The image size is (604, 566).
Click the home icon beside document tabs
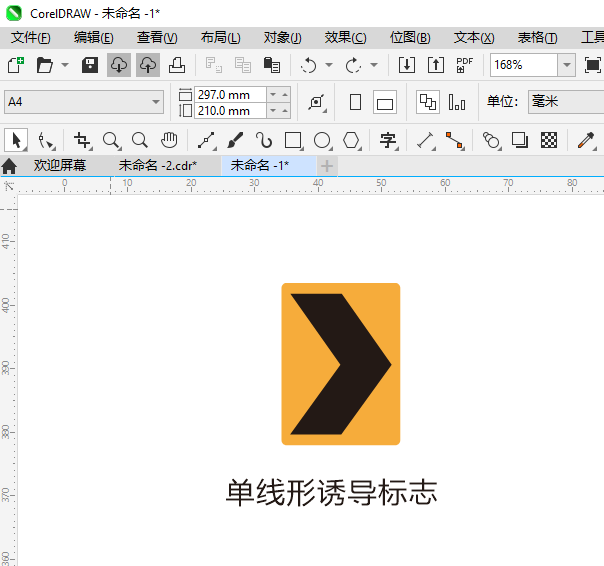[x=9, y=166]
